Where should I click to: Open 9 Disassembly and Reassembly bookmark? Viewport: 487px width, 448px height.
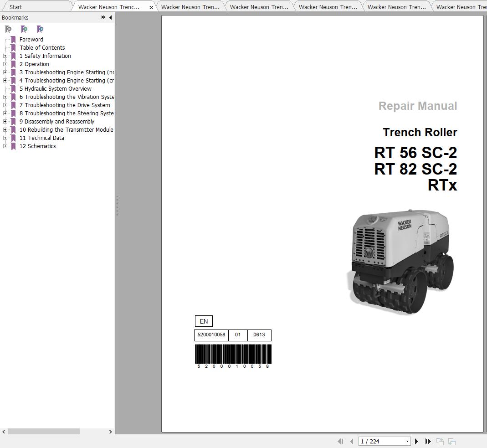coord(57,122)
